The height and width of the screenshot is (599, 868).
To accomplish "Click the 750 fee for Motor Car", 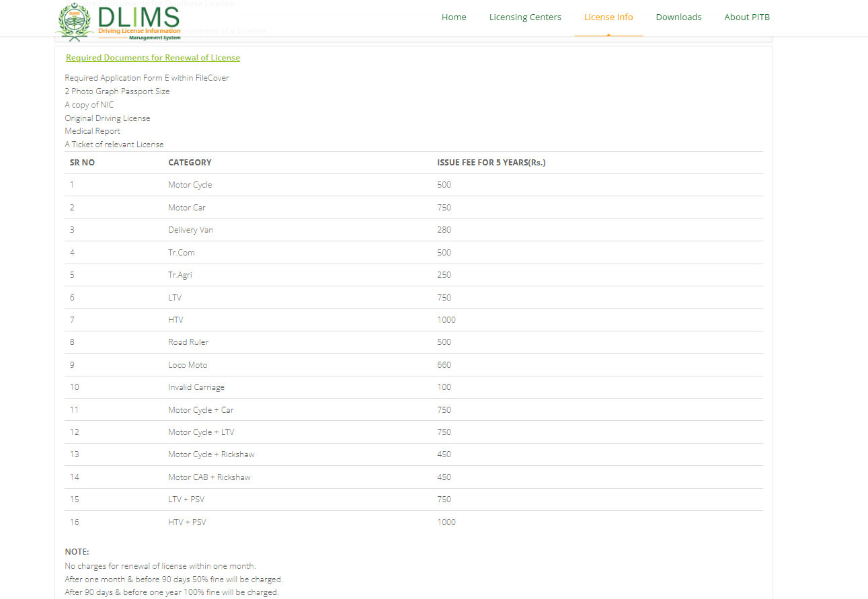I will click(444, 208).
